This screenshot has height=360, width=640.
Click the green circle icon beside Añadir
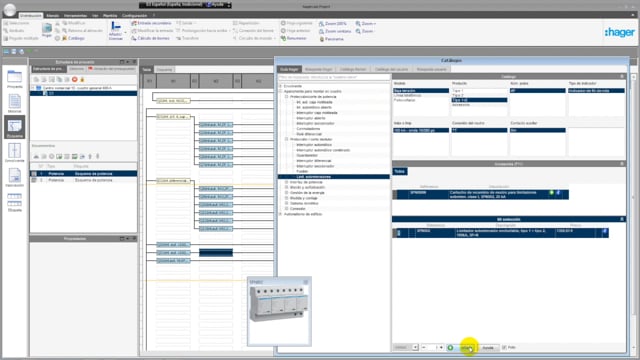click(450, 347)
